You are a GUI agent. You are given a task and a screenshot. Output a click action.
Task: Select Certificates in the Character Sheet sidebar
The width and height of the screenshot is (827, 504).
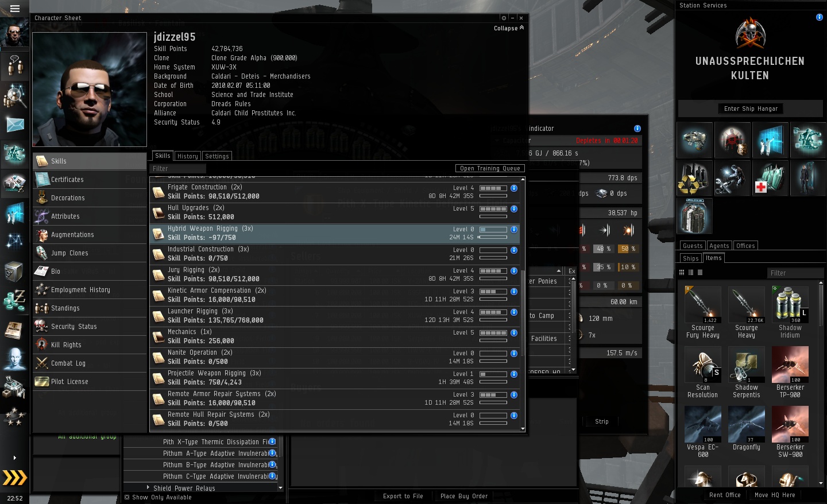[90, 180]
